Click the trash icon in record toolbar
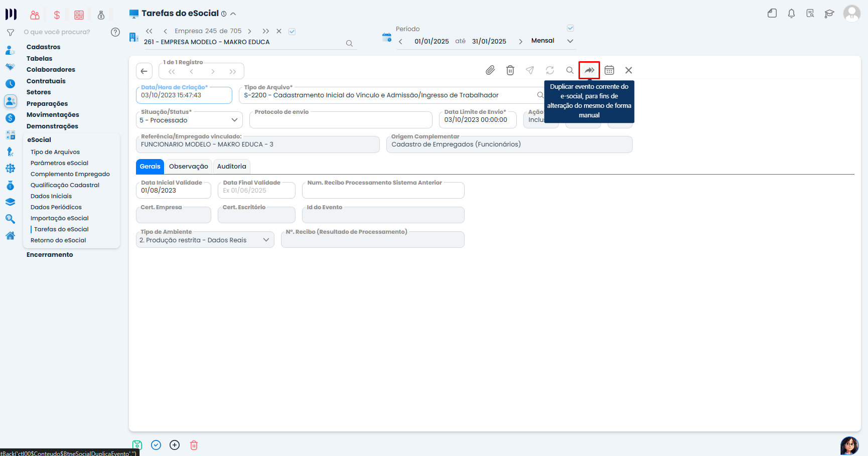The image size is (868, 456). (510, 70)
